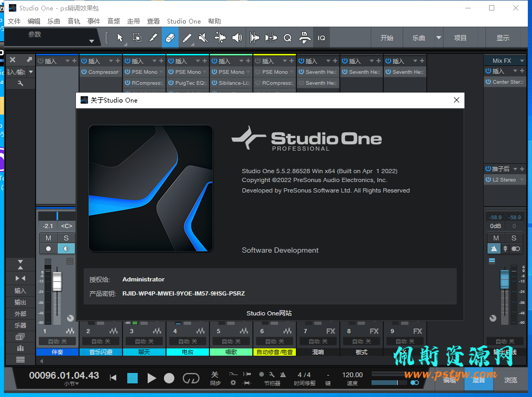Open the L2 Stereo plugin dropdown

tap(522, 180)
